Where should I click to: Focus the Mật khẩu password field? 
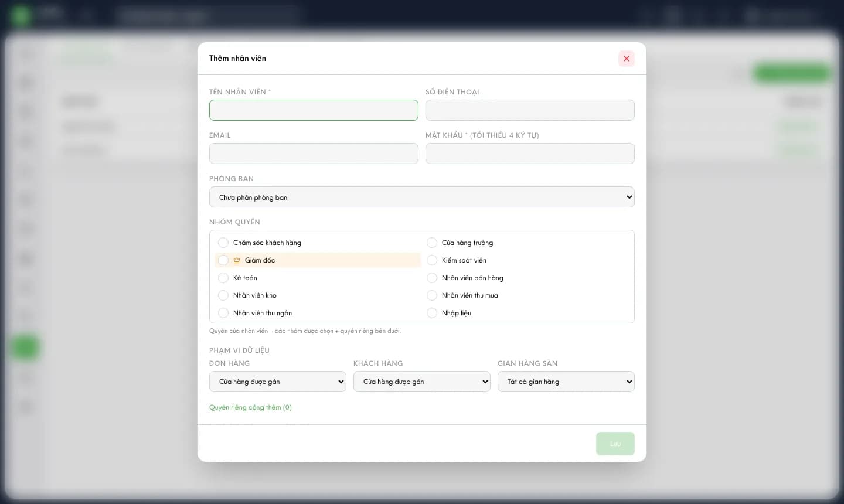[530, 154]
